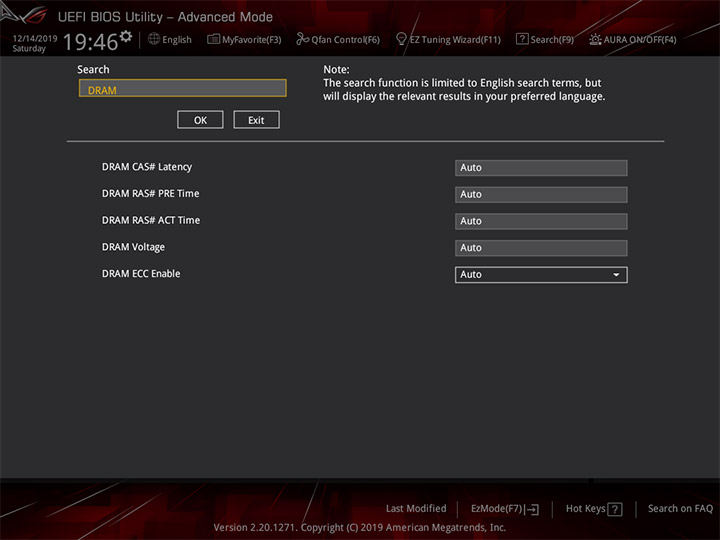Click the globe language icon

pyautogui.click(x=154, y=39)
